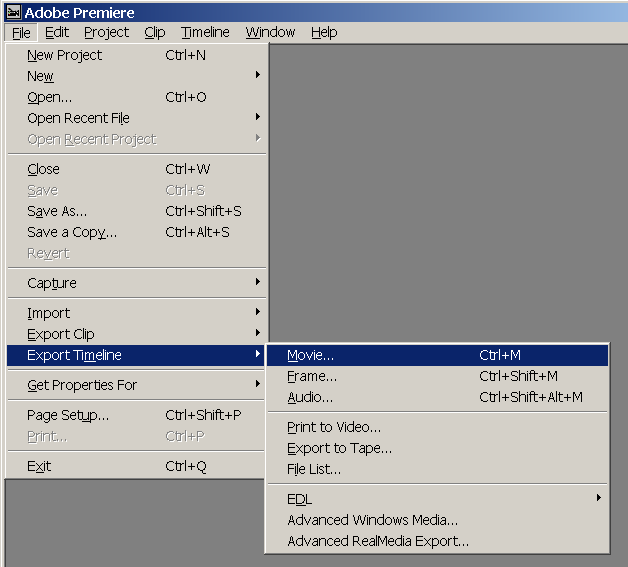
Task: Expand the New submenu
Action: [136, 76]
